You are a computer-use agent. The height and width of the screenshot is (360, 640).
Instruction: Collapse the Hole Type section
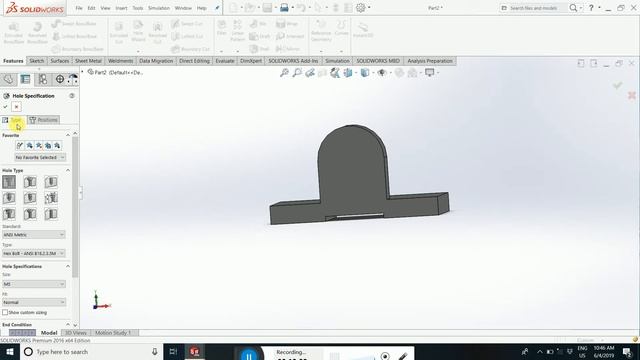tap(68, 170)
